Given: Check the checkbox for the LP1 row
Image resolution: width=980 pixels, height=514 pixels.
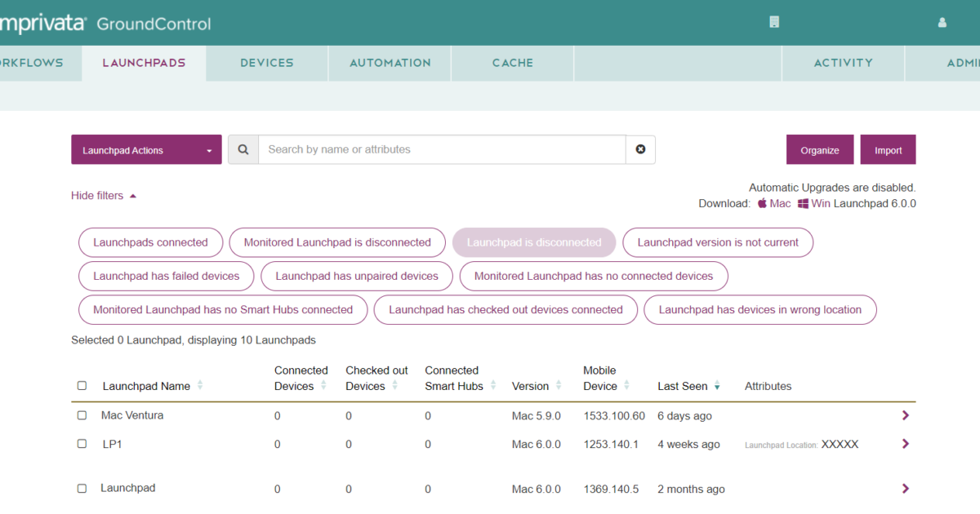Looking at the screenshot, I should 82,444.
